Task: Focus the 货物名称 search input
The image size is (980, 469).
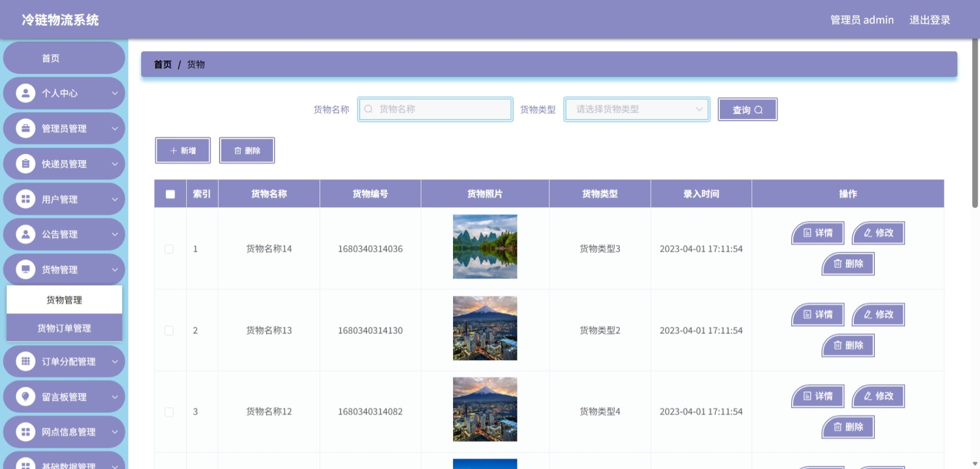Action: point(435,109)
